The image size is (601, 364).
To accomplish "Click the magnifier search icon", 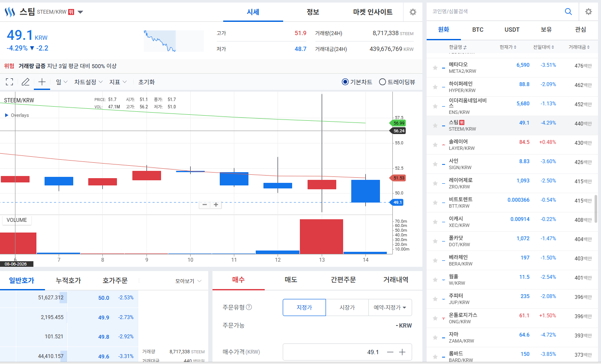I will pyautogui.click(x=568, y=12).
